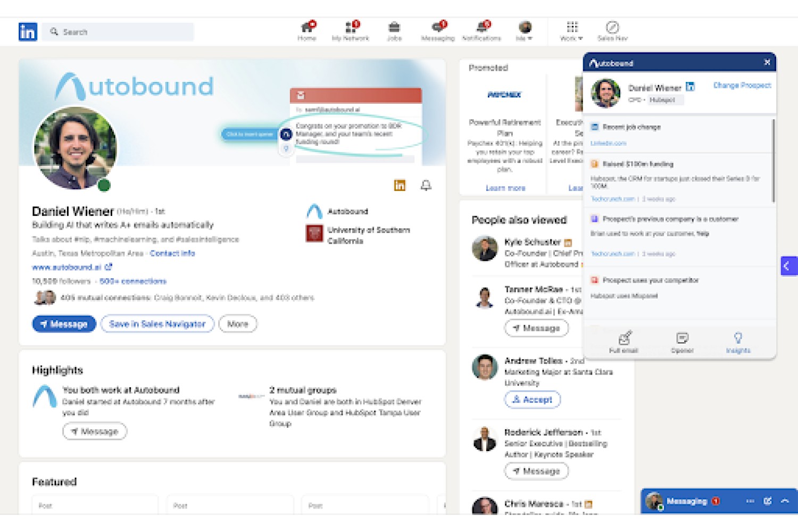Open Prospect uses your competitor insight
Screen dimensions: 798x532
(x=651, y=280)
